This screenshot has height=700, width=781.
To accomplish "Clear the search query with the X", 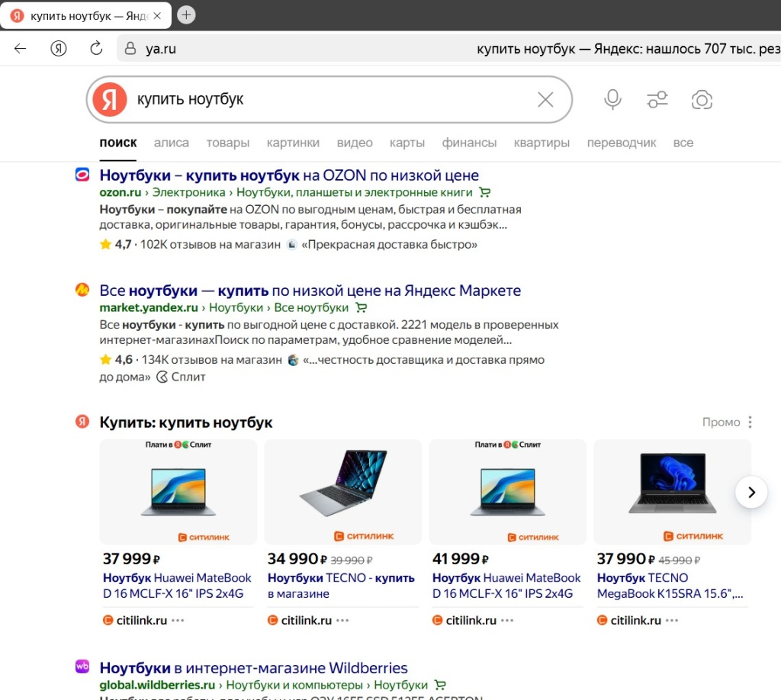I will click(545, 100).
